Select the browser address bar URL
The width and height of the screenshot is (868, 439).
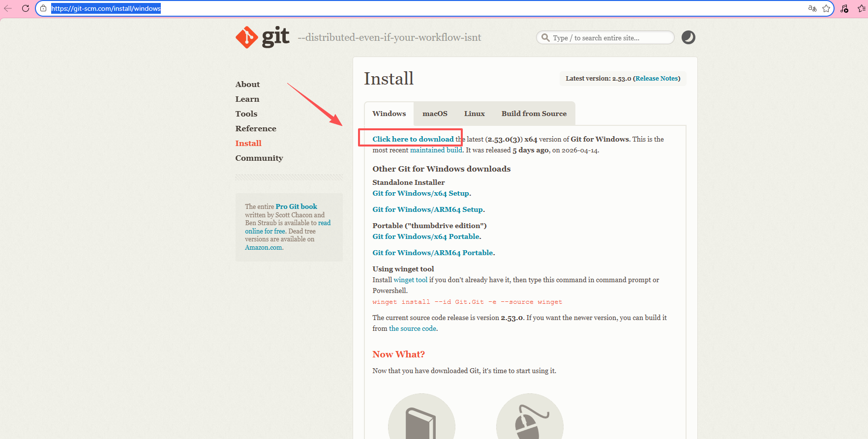tap(106, 8)
